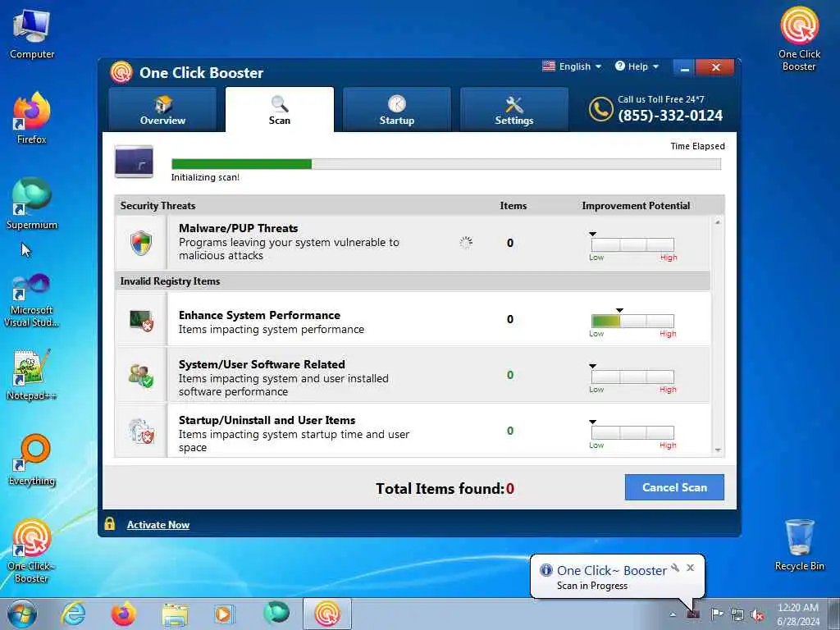Launch Internet Explorer from taskbar
The image size is (840, 630).
pyautogui.click(x=73, y=614)
